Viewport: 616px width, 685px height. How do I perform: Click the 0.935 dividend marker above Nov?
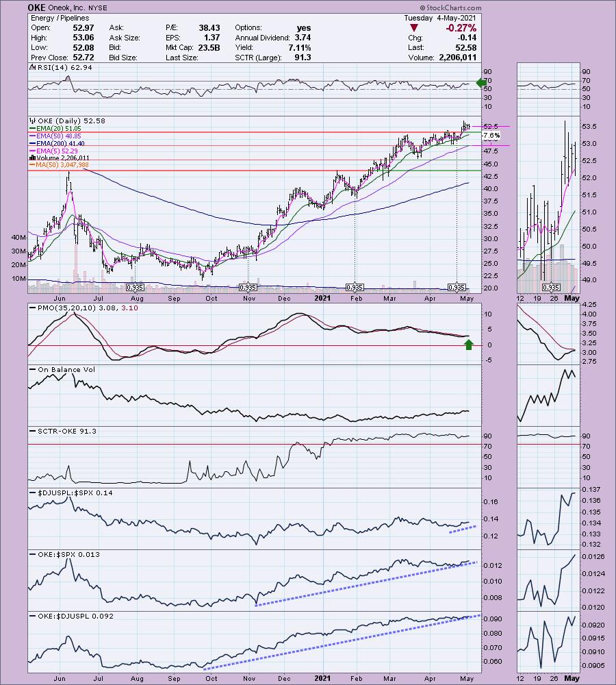[248, 288]
